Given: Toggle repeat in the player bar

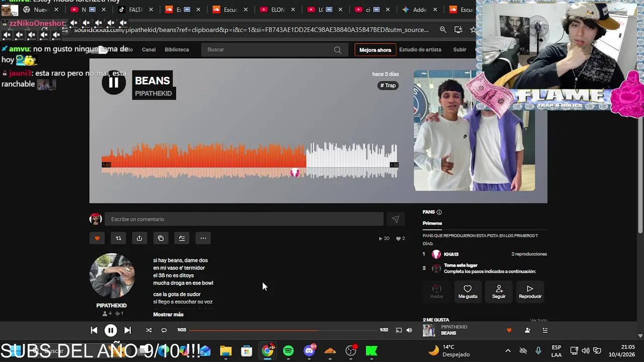Looking at the screenshot, I should (164, 330).
